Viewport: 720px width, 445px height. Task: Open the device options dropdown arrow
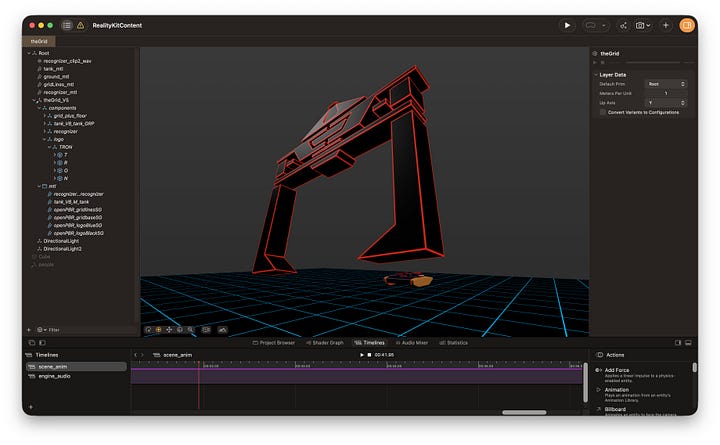click(603, 26)
